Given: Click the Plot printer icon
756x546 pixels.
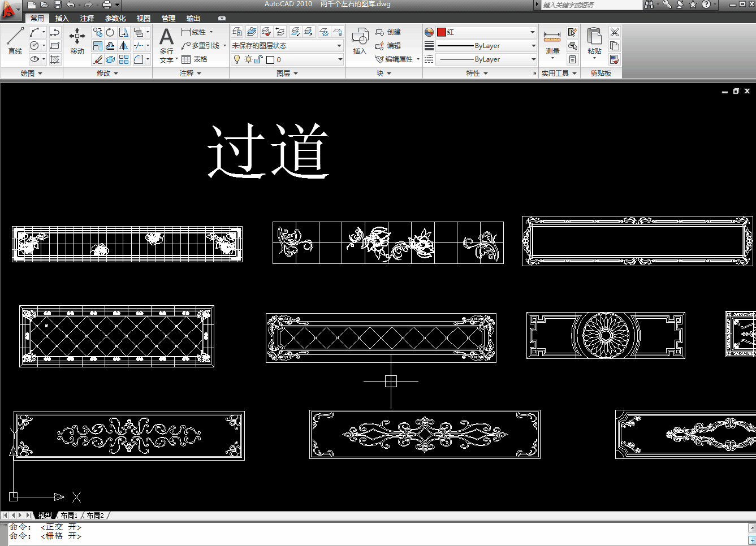Looking at the screenshot, I should coord(106,5).
